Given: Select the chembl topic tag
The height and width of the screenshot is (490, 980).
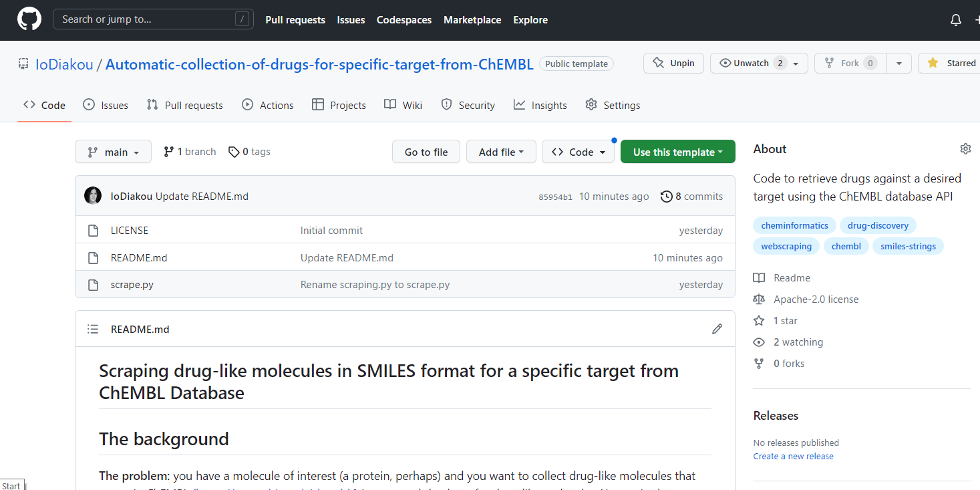Looking at the screenshot, I should 846,246.
